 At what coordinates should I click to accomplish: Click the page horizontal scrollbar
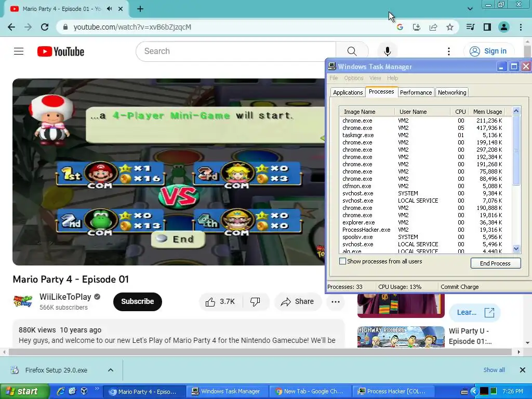pyautogui.click(x=260, y=352)
